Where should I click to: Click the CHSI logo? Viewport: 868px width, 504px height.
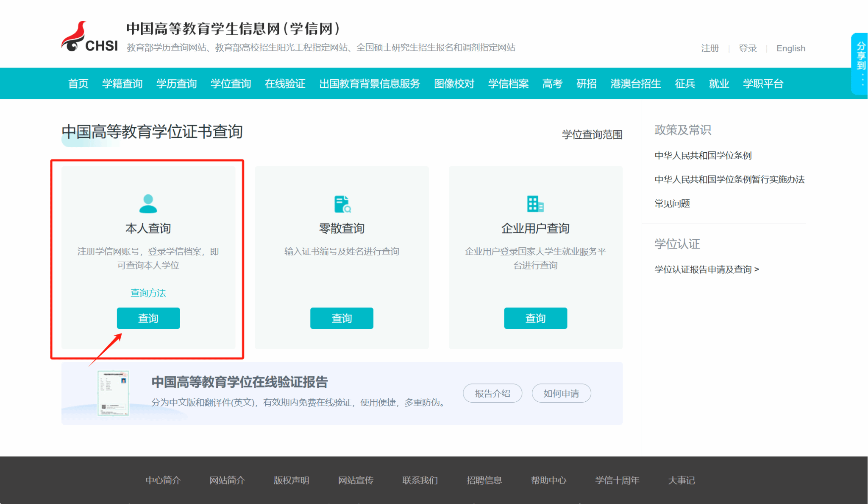[89, 37]
